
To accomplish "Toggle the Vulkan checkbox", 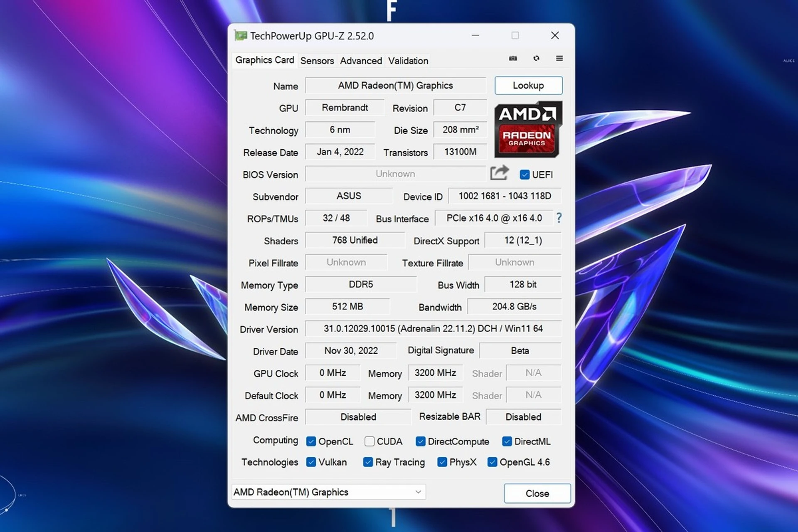I will tap(311, 462).
